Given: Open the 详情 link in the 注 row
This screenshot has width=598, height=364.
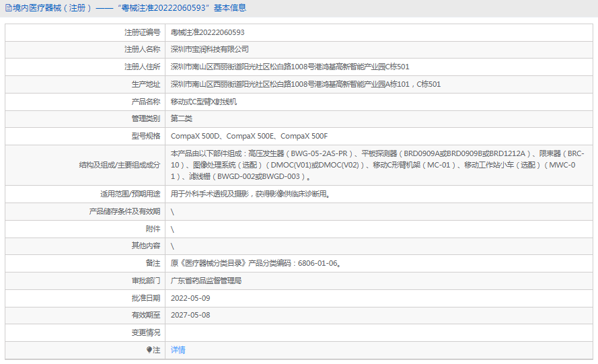Looking at the screenshot, I should tap(178, 350).
